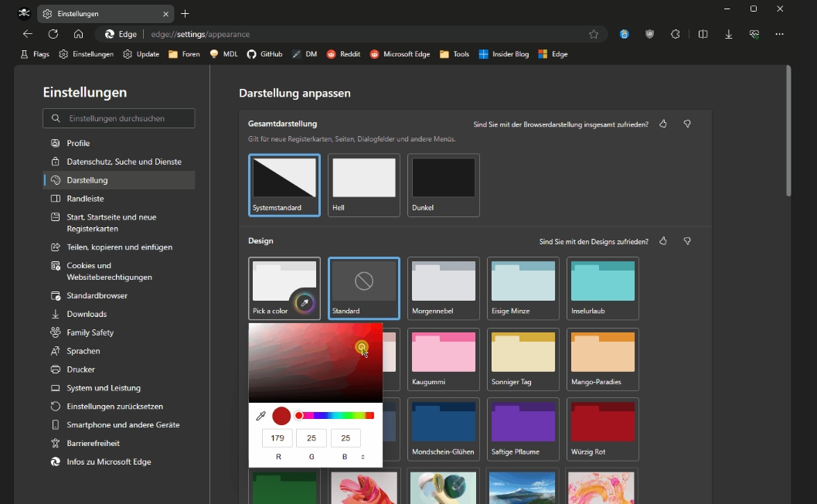
Task: Open the Foren bookmarks folder
Action: (184, 54)
